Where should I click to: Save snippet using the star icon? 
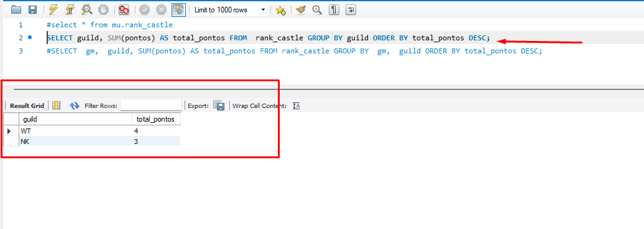pos(280,10)
